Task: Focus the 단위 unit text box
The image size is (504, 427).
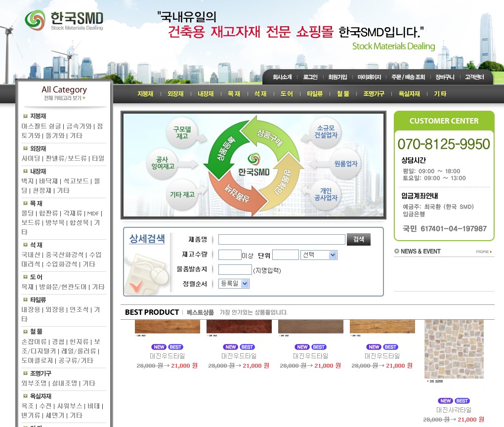Action: click(x=286, y=255)
